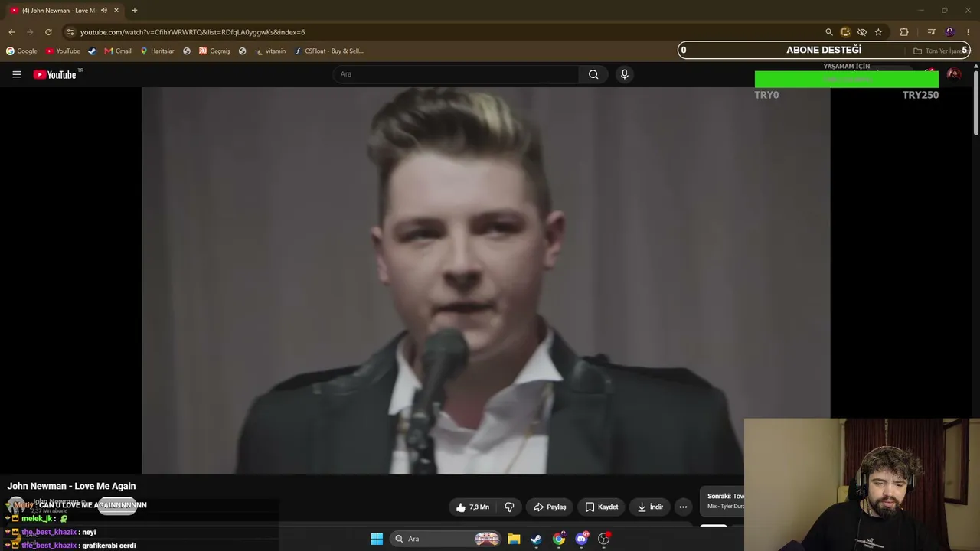Screen dimensions: 980x551
Task: Open the Steam bookmark icon
Action: pos(92,51)
